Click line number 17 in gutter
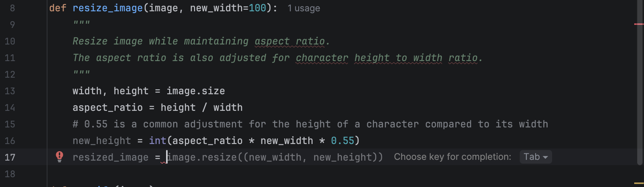This screenshot has height=187, width=644. tap(10, 157)
